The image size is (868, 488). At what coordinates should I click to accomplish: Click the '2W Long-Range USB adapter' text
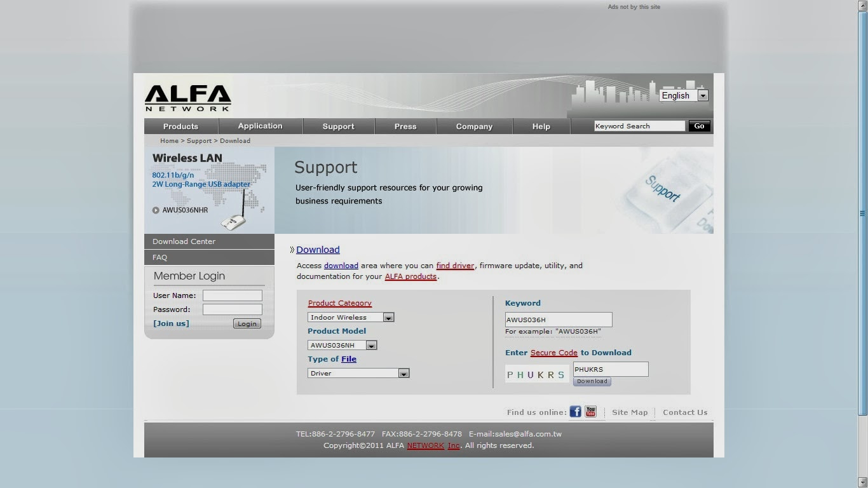tap(201, 184)
